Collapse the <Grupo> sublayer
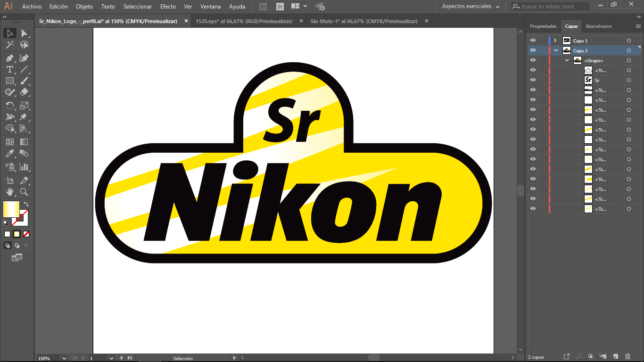This screenshot has height=362, width=644. point(567,60)
